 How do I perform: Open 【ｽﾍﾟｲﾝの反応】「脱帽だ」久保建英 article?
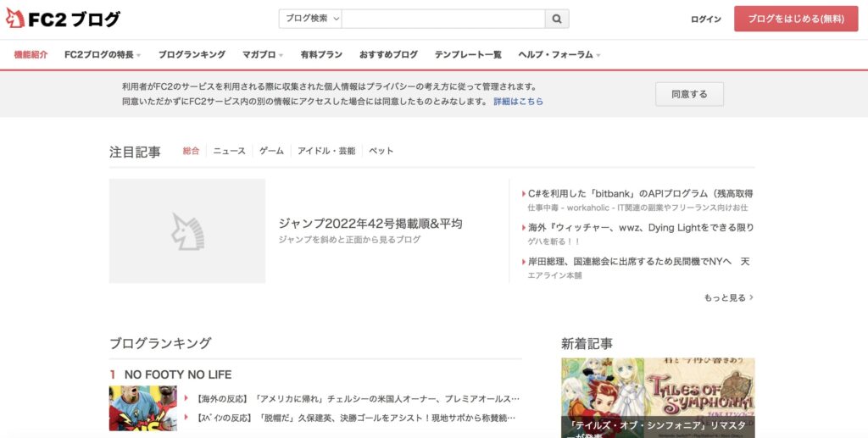point(356,419)
